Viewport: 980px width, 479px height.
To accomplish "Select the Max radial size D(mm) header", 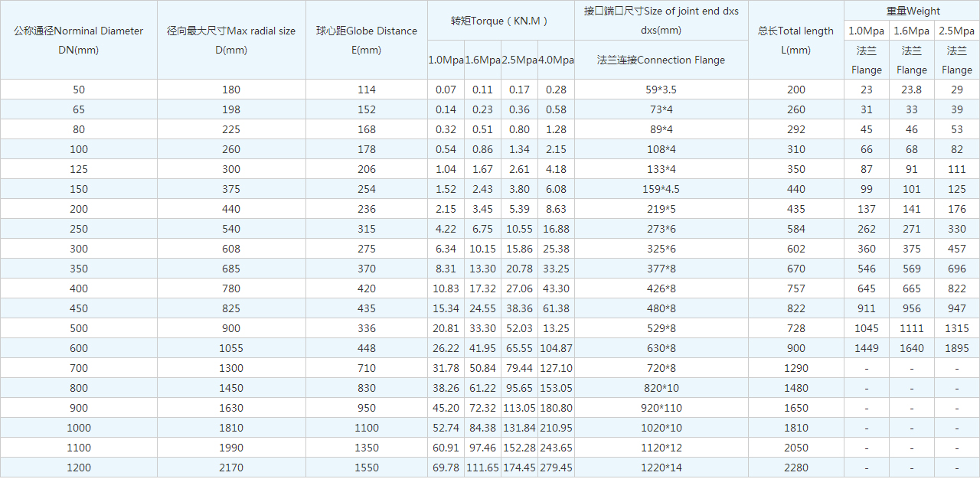I will point(230,40).
